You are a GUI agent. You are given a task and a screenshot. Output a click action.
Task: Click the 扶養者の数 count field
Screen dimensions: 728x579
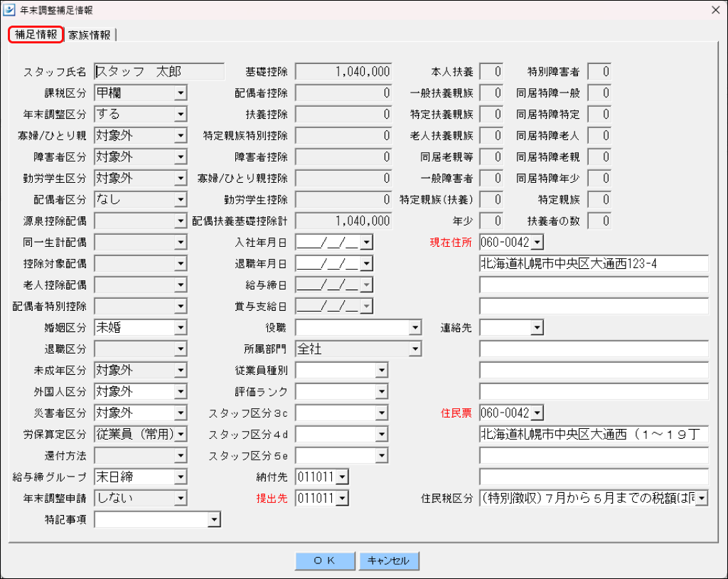pyautogui.click(x=599, y=221)
